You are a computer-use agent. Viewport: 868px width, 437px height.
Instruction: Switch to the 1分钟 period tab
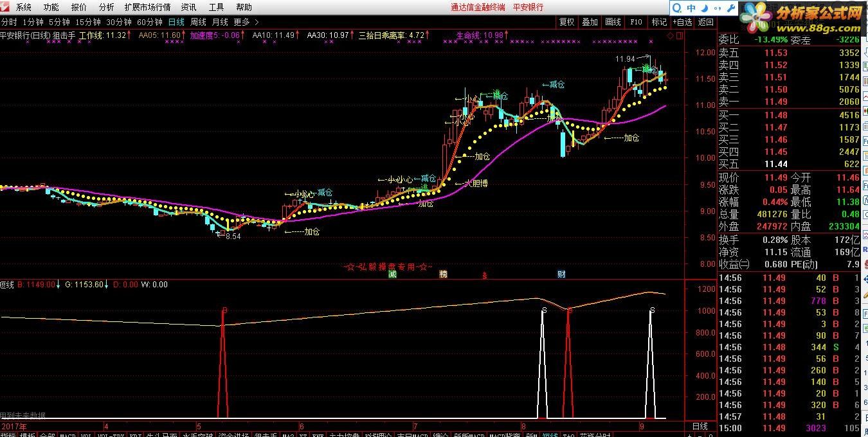(x=33, y=22)
